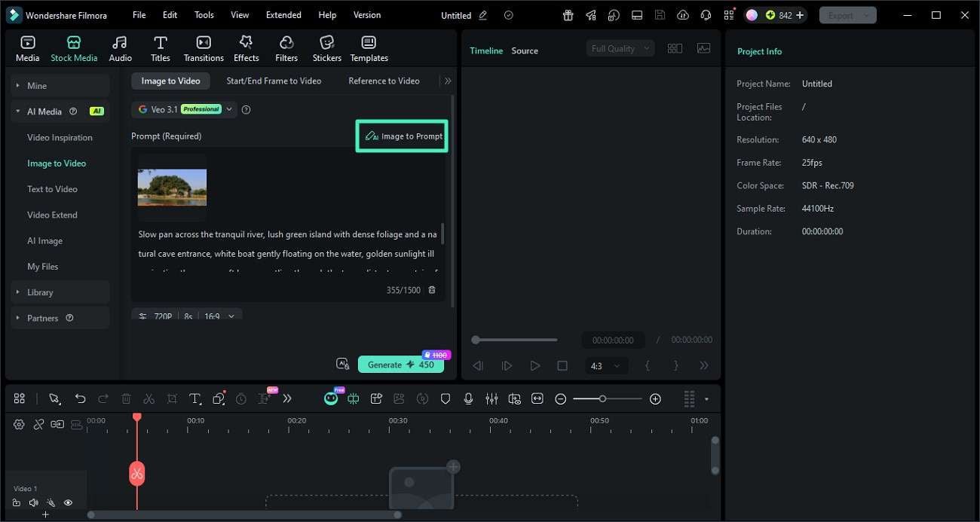The image size is (980, 522).
Task: Open the Transitions panel
Action: [x=203, y=47]
